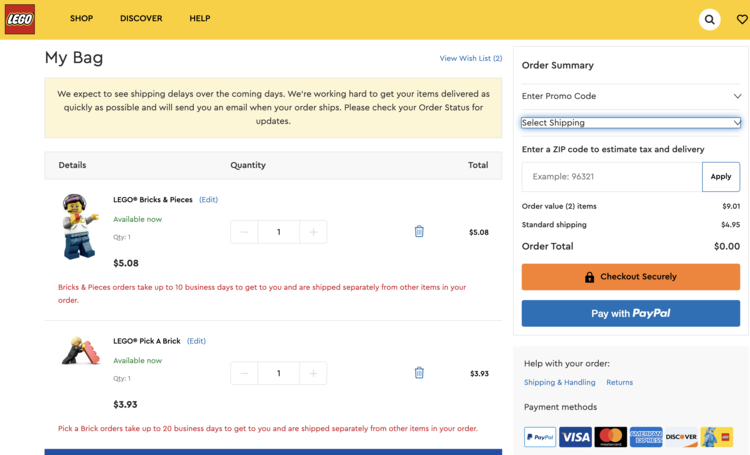This screenshot has height=455, width=750.
Task: Click the LEGO® Pick A Brick title
Action: [x=146, y=341]
